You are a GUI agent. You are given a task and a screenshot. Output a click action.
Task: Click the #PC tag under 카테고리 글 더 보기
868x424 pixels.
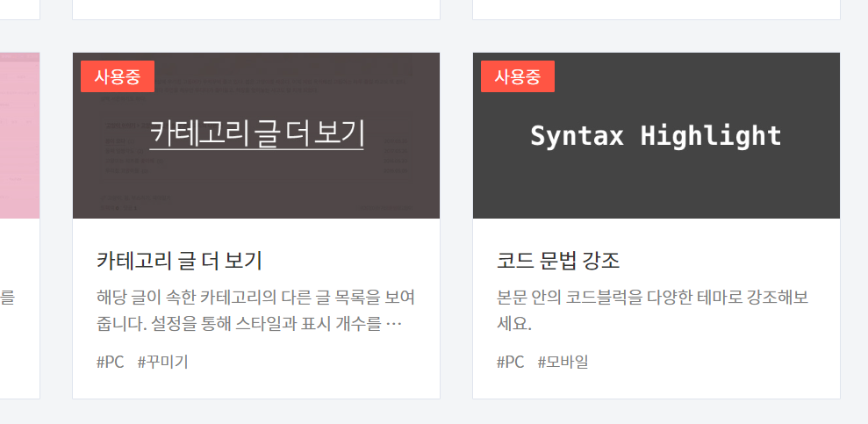111,363
